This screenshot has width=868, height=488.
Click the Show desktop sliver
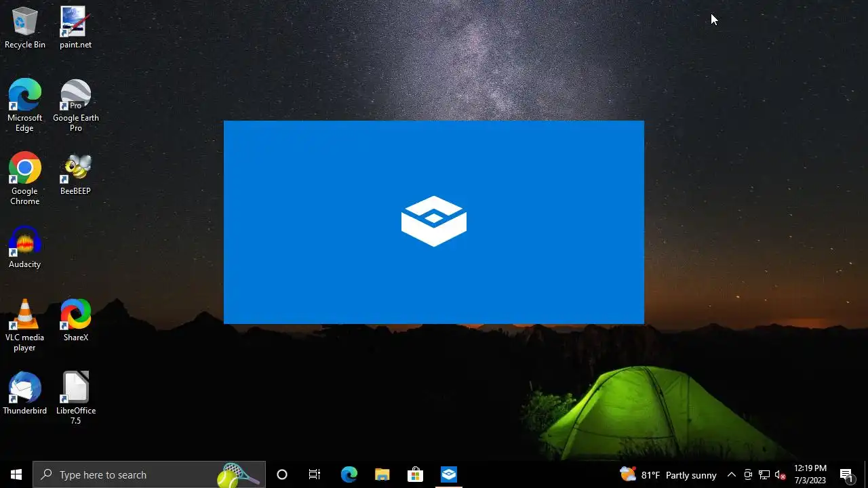866,474
